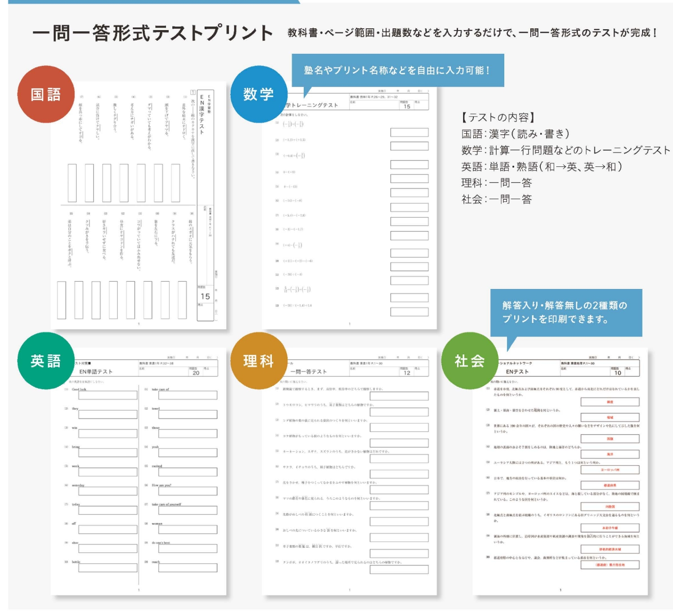673x616 pixels.
Task: Click the orange 理科 circle badge
Action: [258, 361]
